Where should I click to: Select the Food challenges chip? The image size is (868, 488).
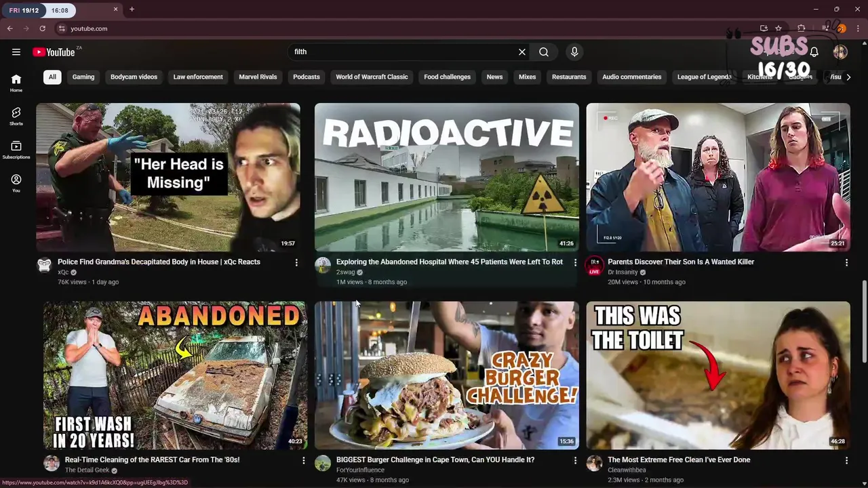(447, 77)
